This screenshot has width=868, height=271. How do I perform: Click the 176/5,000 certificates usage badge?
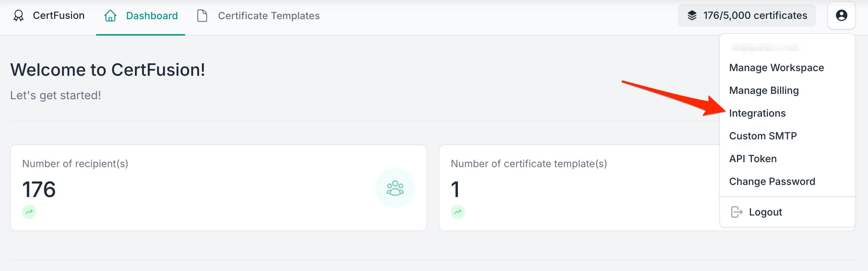pos(747,15)
